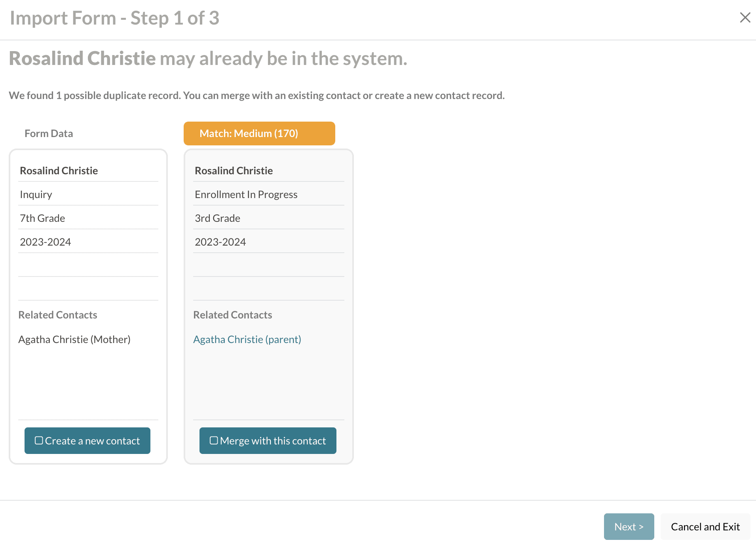
Task: Open Agatha Christie (parent) contact link
Action: 247,339
